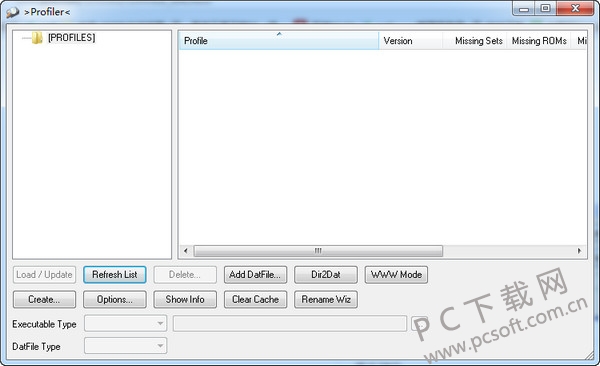The height and width of the screenshot is (366, 600).
Task: Minimize the Profiler window
Action: click(524, 8)
